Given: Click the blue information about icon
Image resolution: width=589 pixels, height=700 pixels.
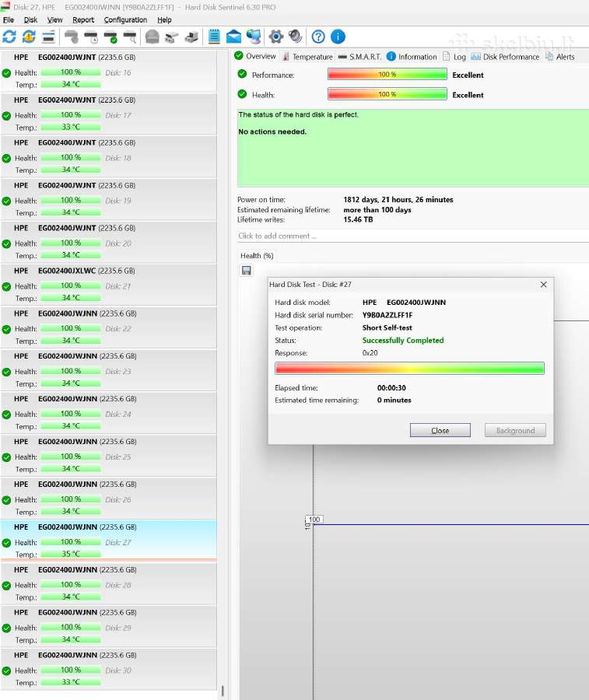Looking at the screenshot, I should pyautogui.click(x=338, y=37).
